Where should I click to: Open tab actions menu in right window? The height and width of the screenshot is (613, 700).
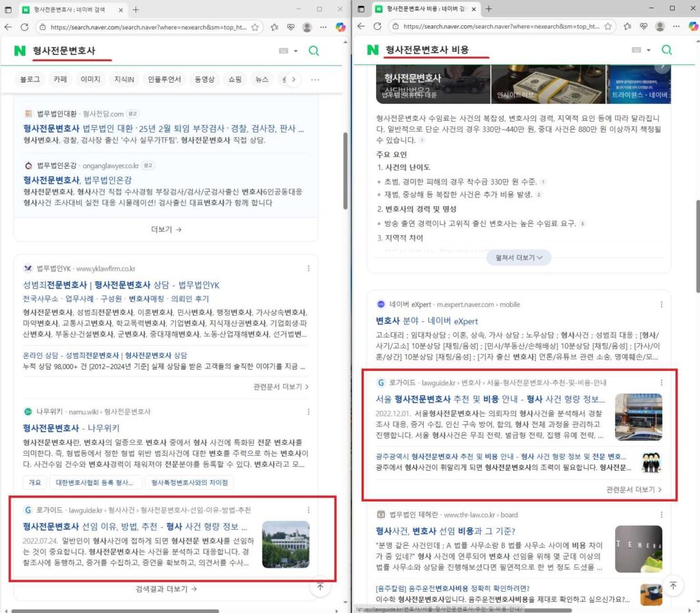361,9
